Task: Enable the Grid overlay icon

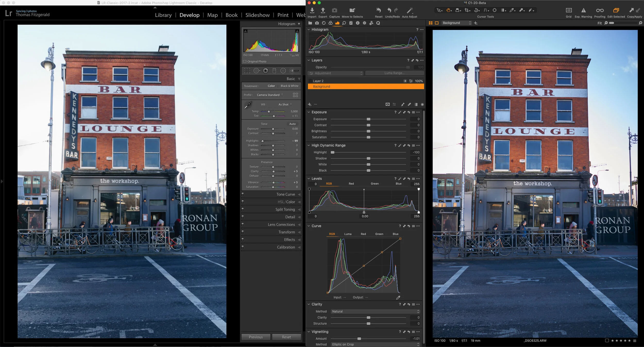Action: coord(569,11)
